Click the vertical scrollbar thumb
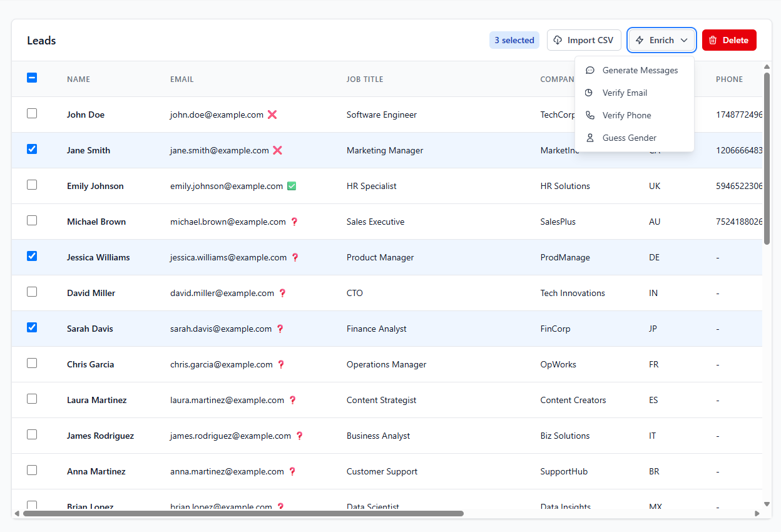 [767, 158]
